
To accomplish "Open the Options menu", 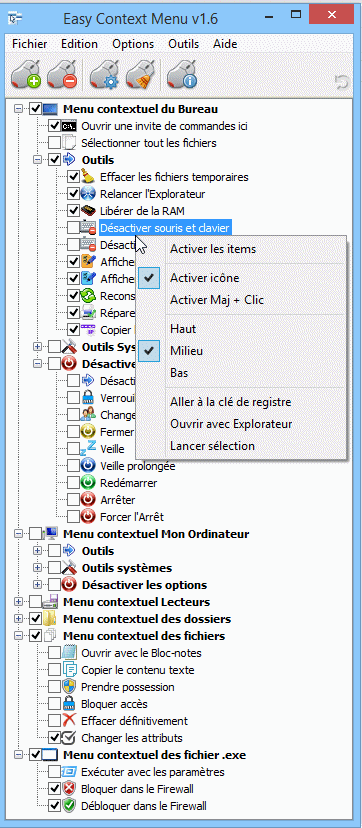I will click(133, 44).
